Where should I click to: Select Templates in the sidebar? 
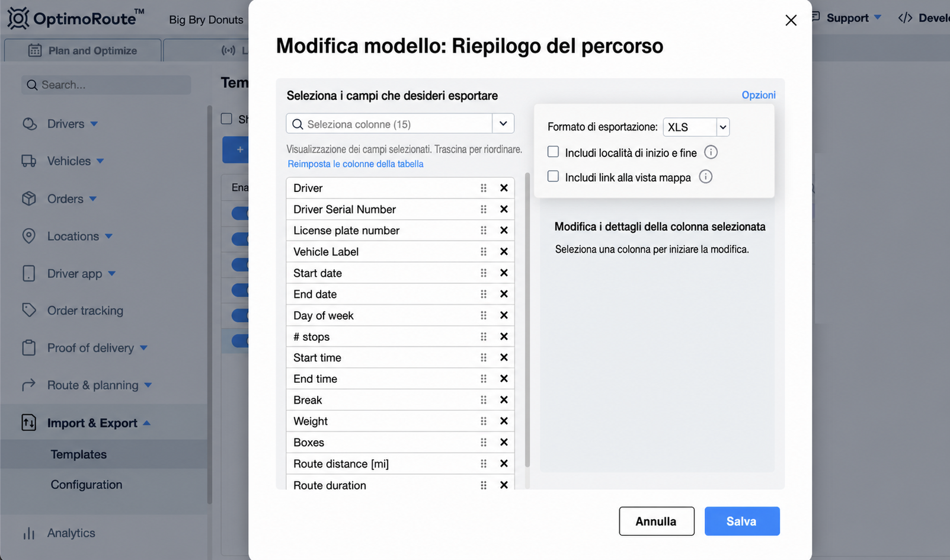[x=79, y=455]
